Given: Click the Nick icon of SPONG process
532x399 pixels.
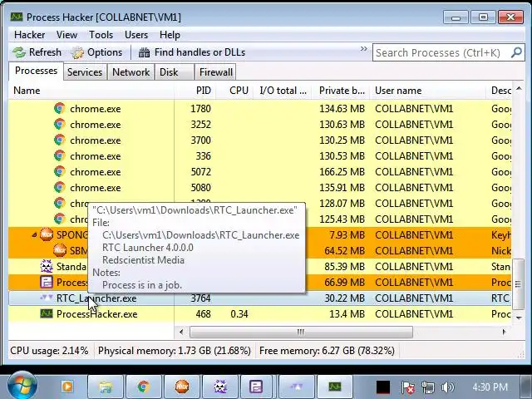Looking at the screenshot, I should point(47,234).
